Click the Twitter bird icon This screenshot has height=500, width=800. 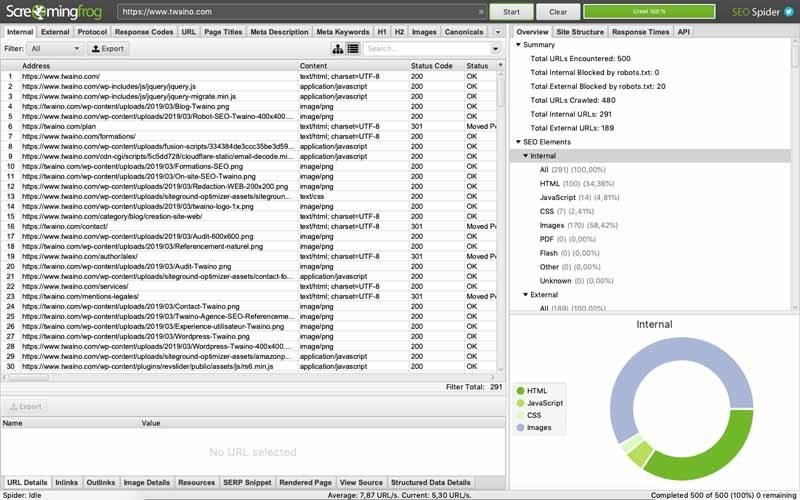(x=789, y=12)
